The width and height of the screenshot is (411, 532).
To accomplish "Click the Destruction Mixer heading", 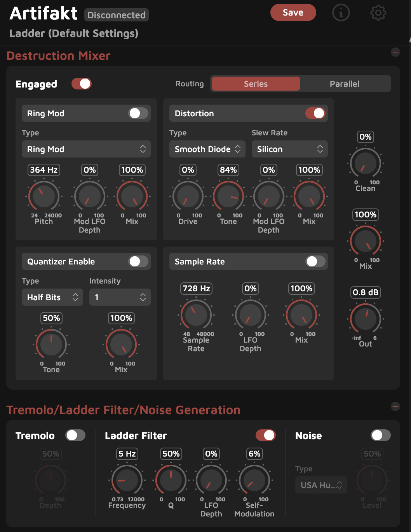I will [x=59, y=56].
